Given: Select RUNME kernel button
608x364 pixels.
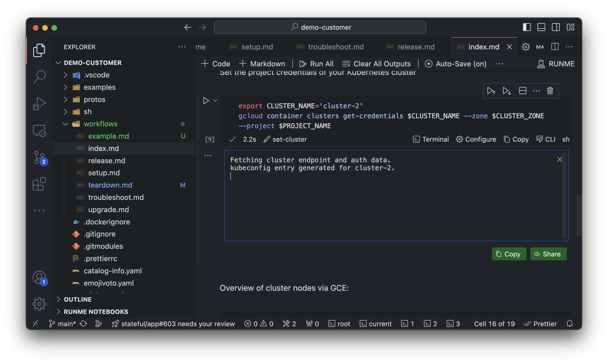Looking at the screenshot, I should coord(556,64).
